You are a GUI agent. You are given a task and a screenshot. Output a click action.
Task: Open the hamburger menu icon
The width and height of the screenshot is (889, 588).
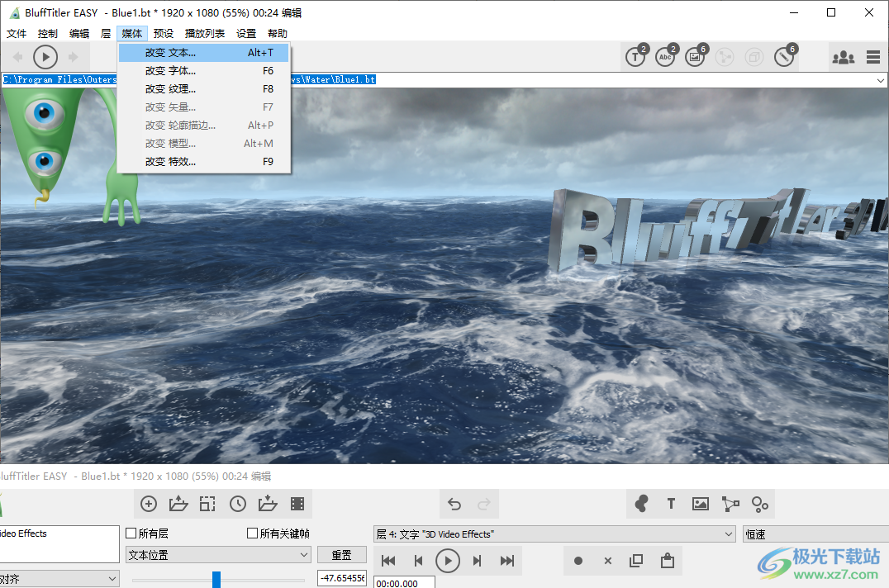tap(872, 57)
